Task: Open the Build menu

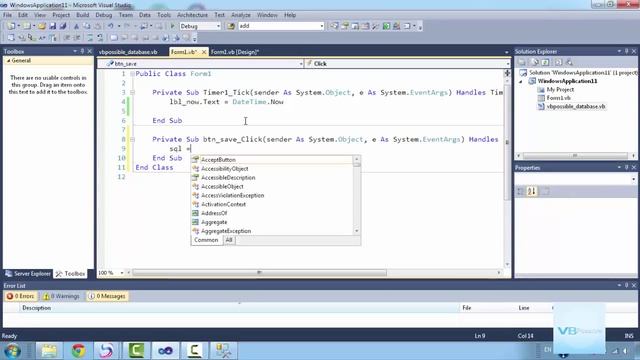Action: [82, 15]
